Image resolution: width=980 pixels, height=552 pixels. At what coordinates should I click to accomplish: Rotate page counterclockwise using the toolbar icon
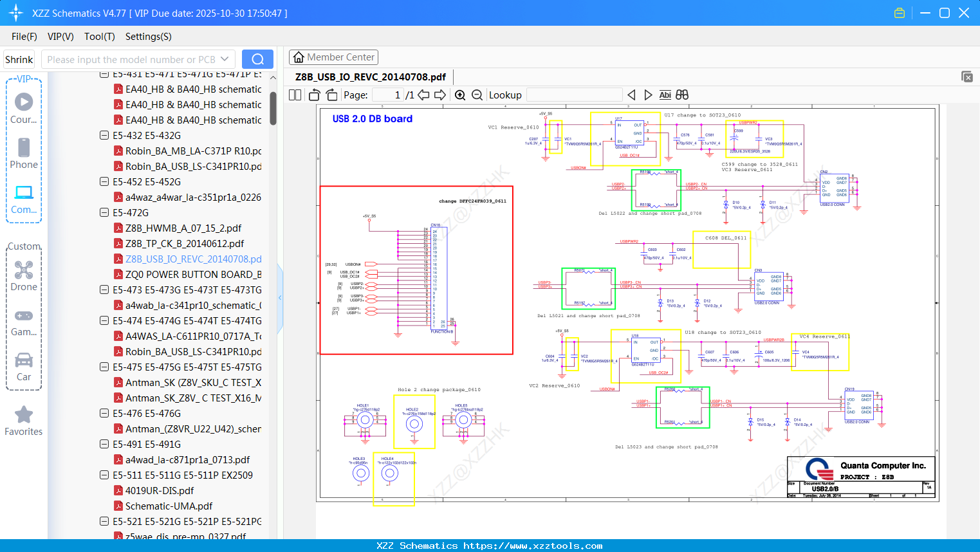click(315, 95)
